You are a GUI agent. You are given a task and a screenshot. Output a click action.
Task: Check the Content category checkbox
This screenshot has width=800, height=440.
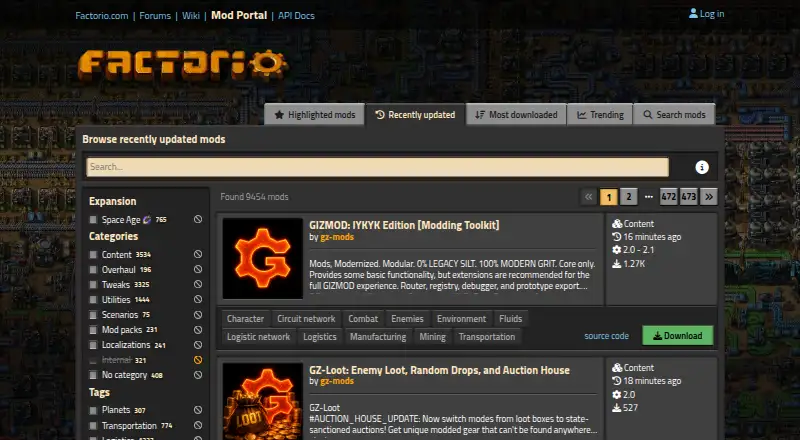tap(93, 254)
